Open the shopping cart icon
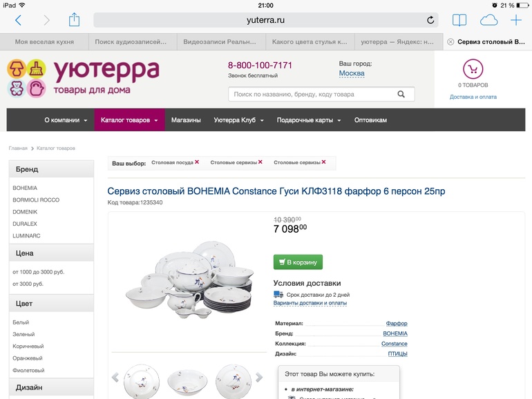This screenshot has width=532, height=399. pos(473,69)
